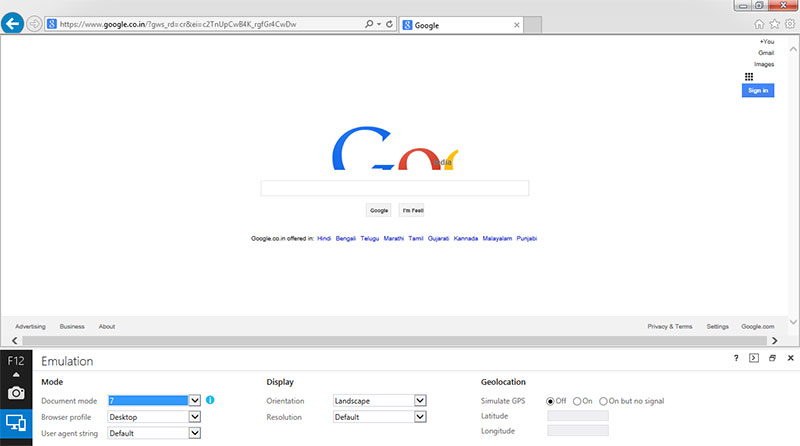Click the Latitude input field
The width and height of the screenshot is (800, 446).
pos(578,416)
